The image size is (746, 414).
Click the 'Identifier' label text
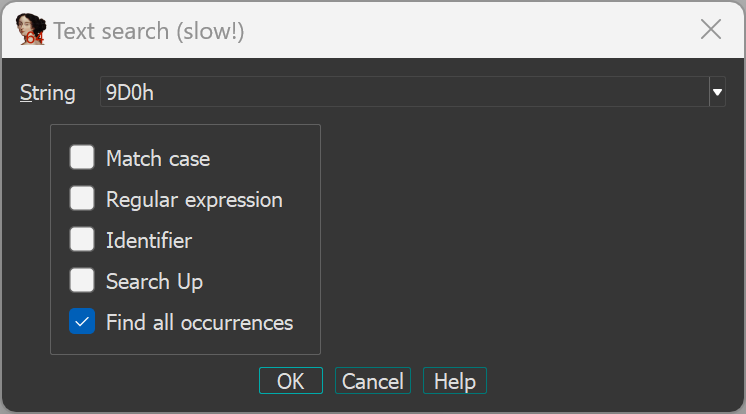[x=149, y=240]
